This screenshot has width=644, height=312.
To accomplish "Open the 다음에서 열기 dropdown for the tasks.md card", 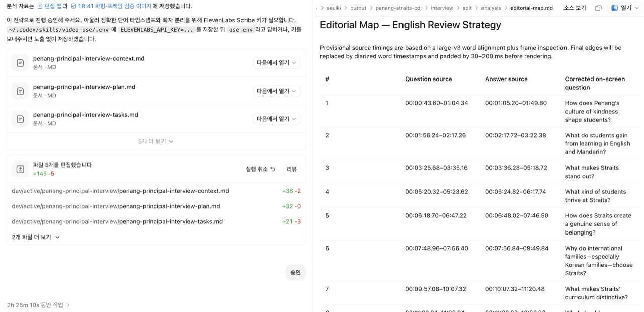I will point(276,119).
